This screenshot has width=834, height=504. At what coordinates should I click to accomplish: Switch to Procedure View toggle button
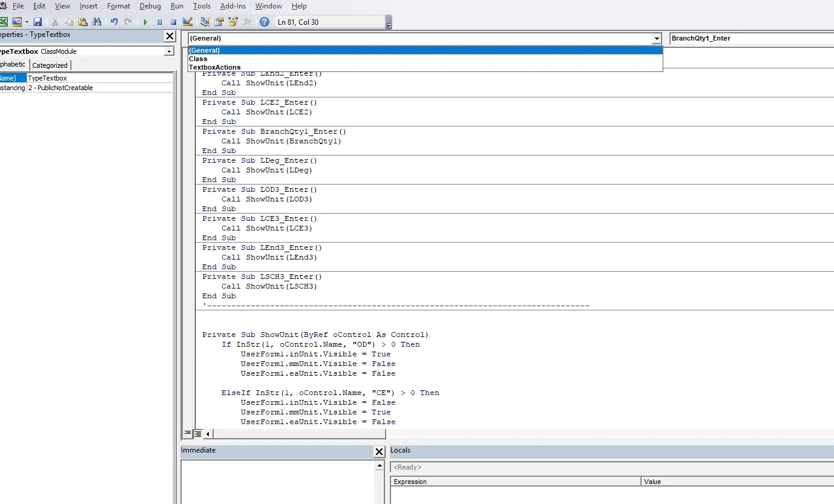pos(188,434)
